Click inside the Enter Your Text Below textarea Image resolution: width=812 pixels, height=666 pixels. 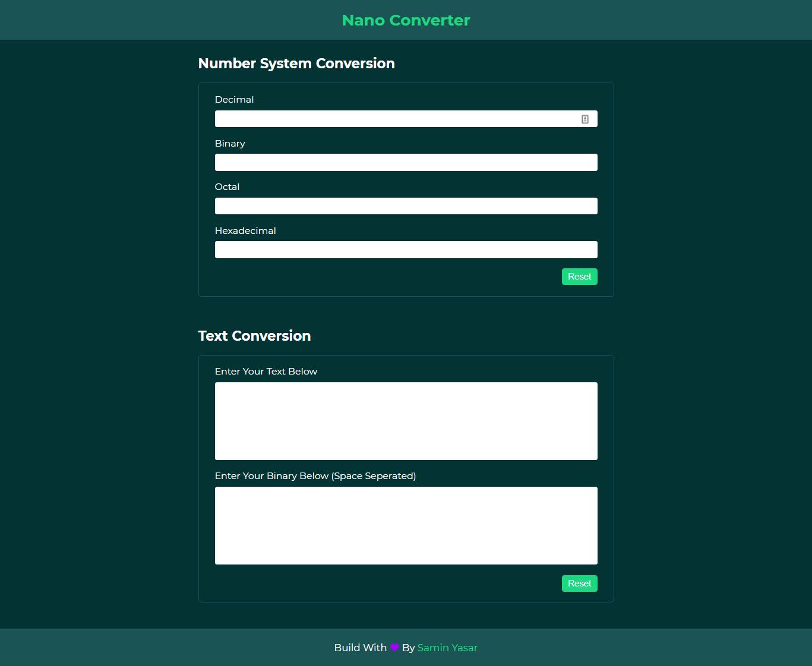click(x=406, y=421)
